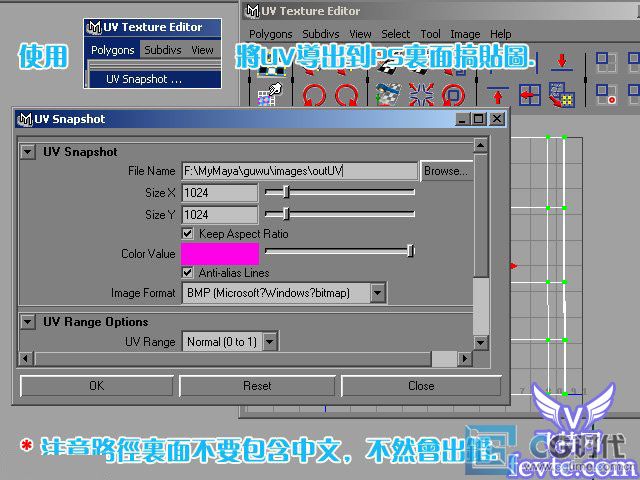This screenshot has height=480, width=640.
Task: Click the Color Value slider handle
Action: (411, 250)
